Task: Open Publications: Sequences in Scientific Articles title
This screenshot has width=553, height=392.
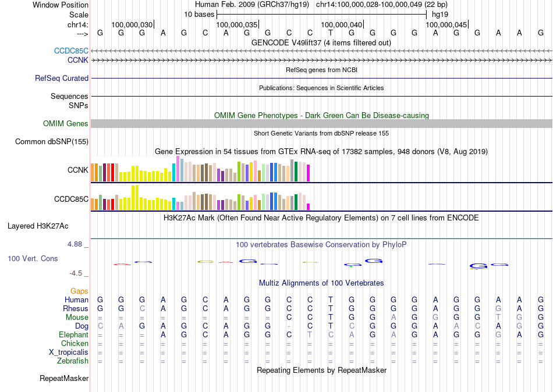Action: pyautogui.click(x=321, y=88)
